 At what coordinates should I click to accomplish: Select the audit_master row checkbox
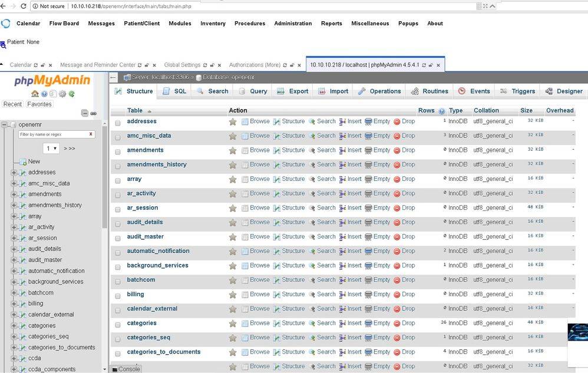(118, 237)
